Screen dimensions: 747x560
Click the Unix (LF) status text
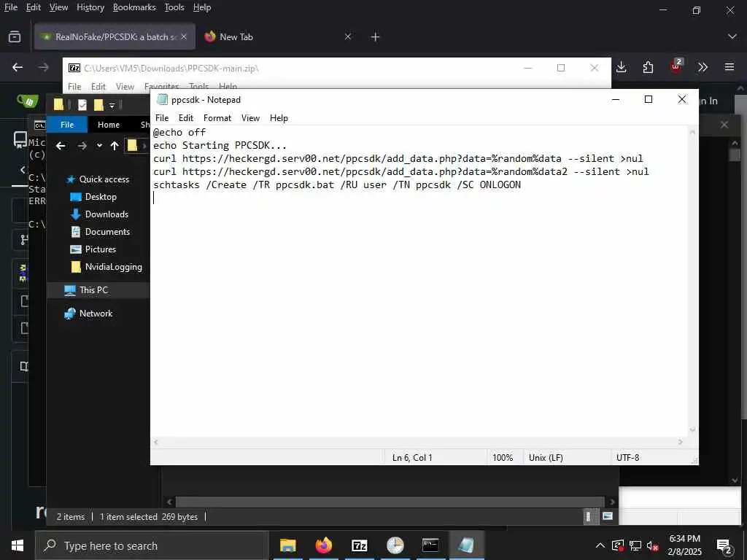[x=546, y=458]
